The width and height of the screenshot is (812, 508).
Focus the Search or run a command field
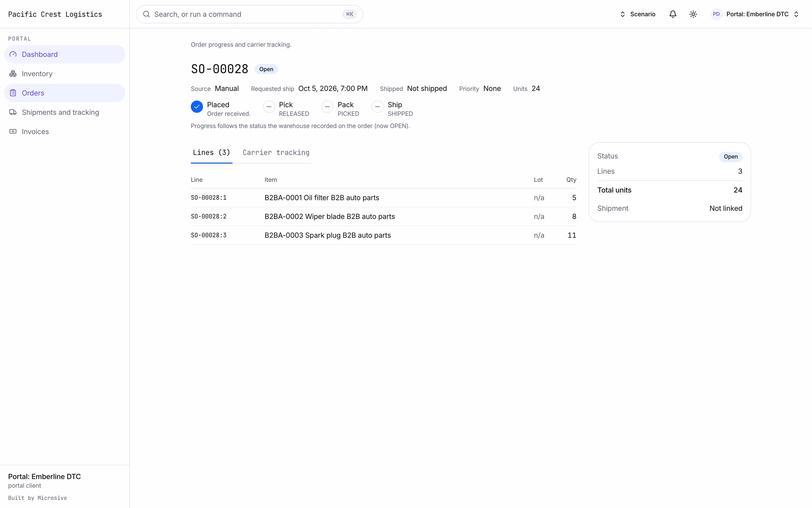(x=249, y=14)
